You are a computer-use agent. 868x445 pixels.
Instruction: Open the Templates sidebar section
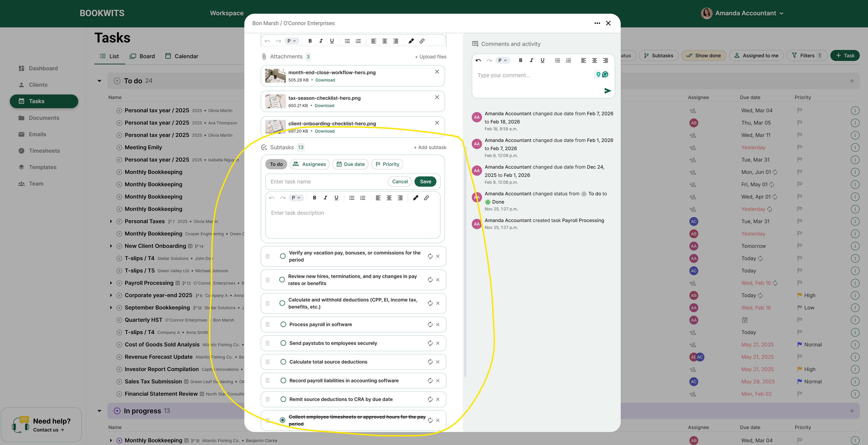tap(43, 167)
